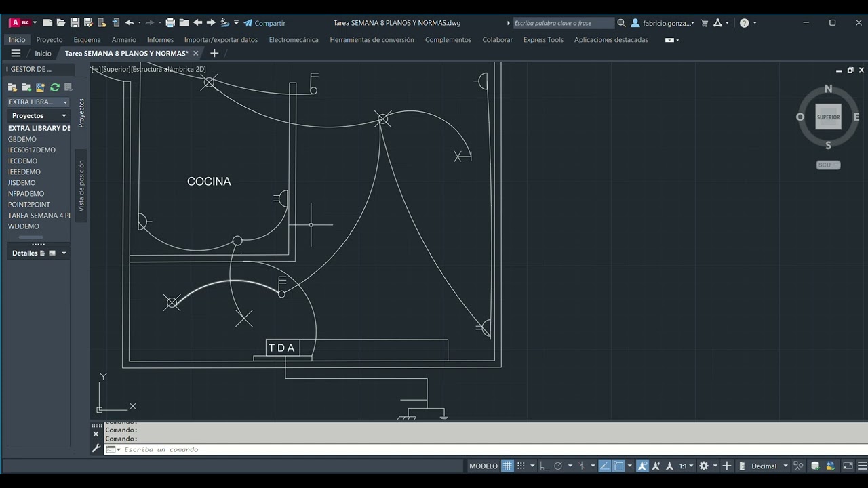This screenshot has height=488, width=868.
Task: Toggle clean screen full-screen icon
Action: pyautogui.click(x=848, y=466)
